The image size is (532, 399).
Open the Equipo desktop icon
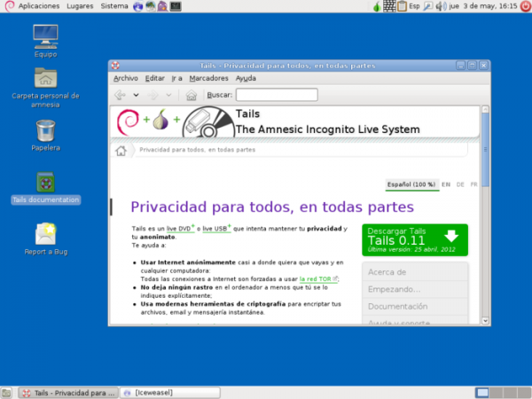[45, 36]
